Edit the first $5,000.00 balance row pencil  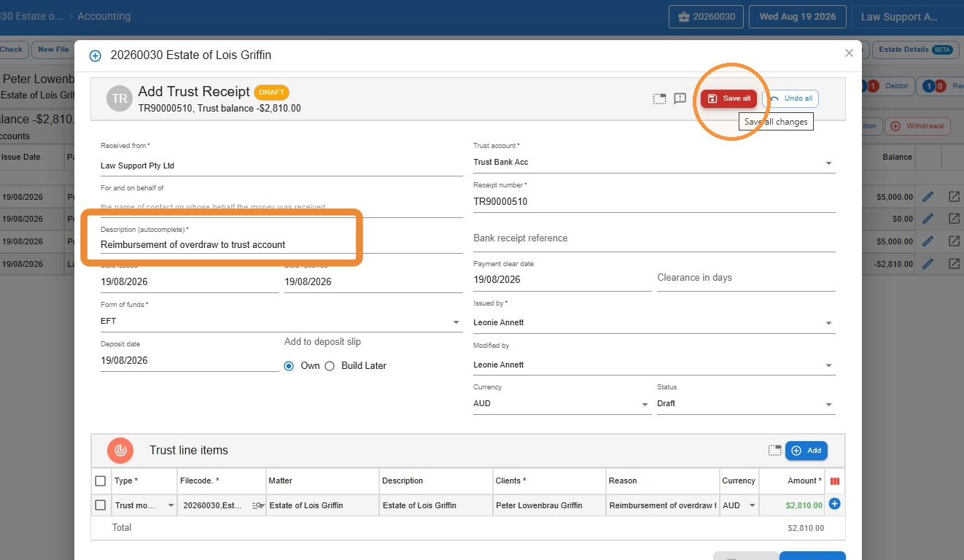click(928, 197)
